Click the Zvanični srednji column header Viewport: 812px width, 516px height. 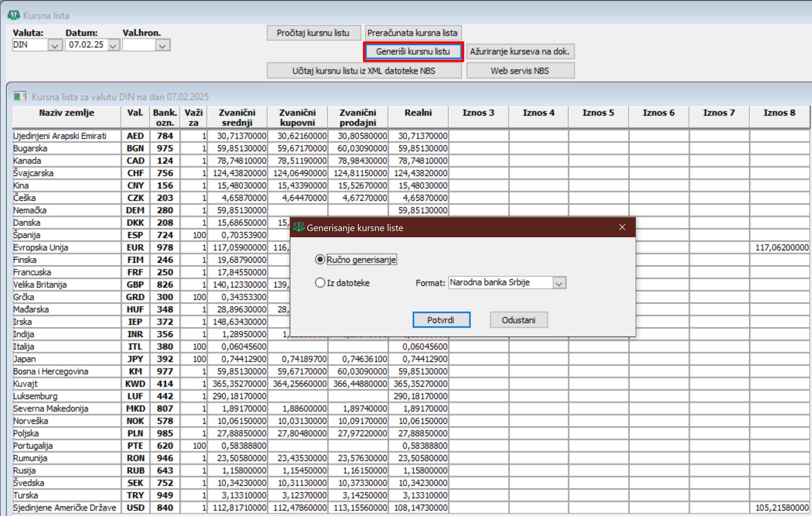tap(237, 117)
